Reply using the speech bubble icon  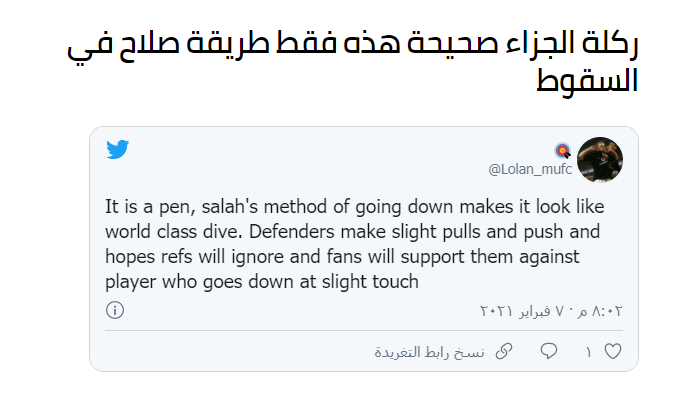coord(549,351)
